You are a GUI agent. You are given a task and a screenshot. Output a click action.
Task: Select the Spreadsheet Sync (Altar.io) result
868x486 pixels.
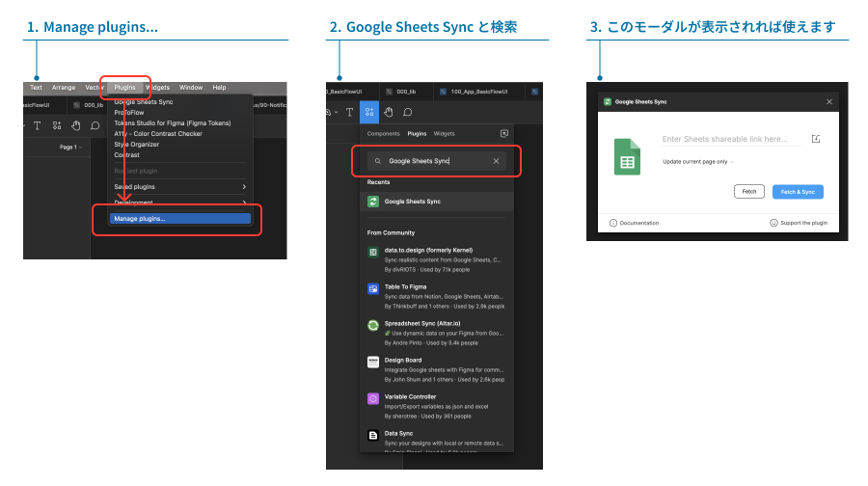pos(437,334)
